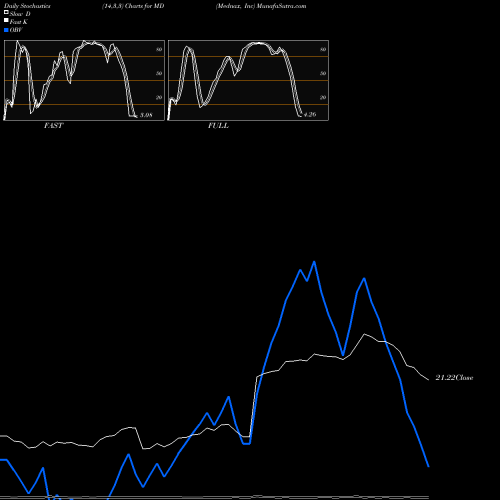
Task: Click the FAST chart caption
Action: pyautogui.click(x=53, y=126)
